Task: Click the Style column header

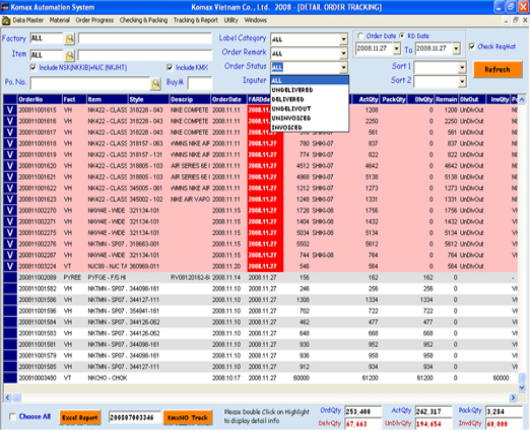Action: coord(148,99)
